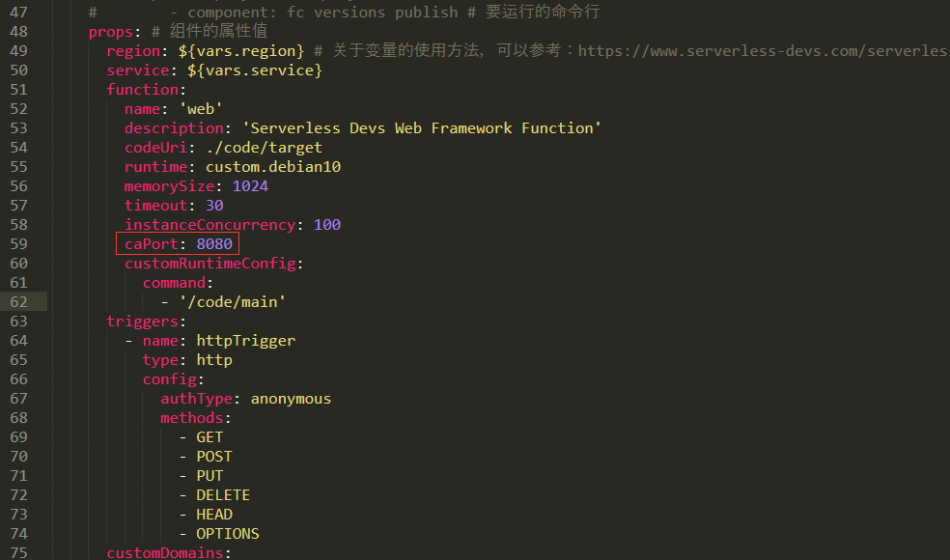Click authType value anonymous
The height and width of the screenshot is (560, 950).
coord(291,399)
